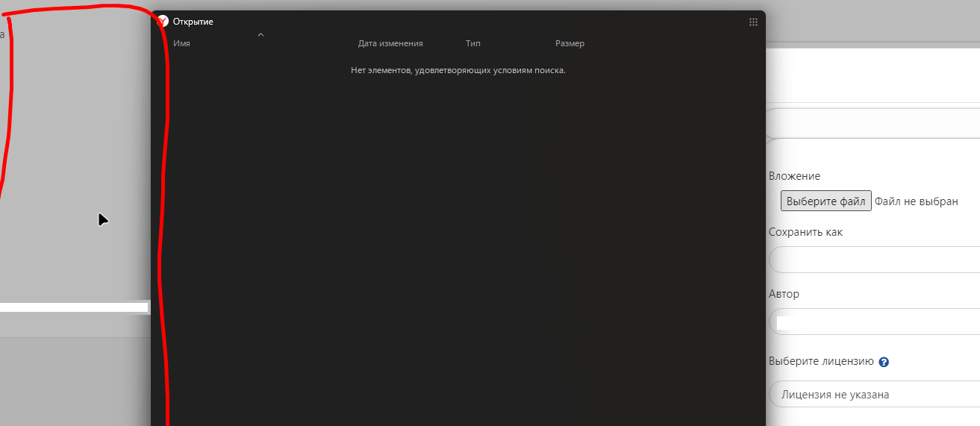Click the Вложение label
Image resolution: width=980 pixels, height=426 pixels.
click(x=794, y=176)
